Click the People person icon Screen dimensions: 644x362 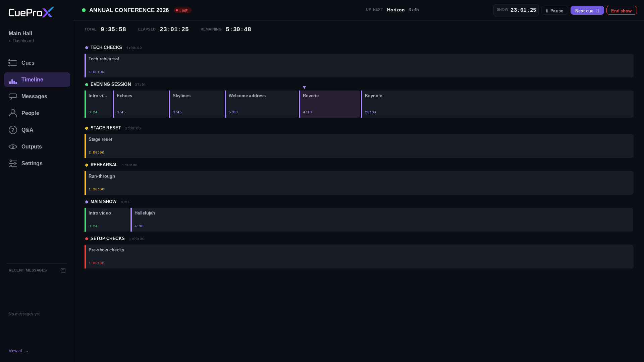(x=13, y=113)
